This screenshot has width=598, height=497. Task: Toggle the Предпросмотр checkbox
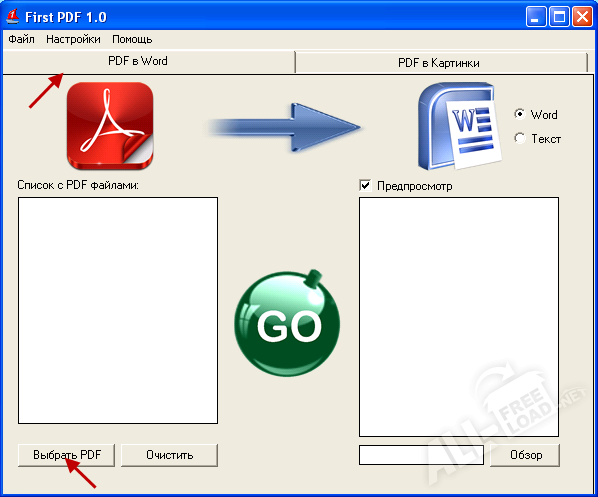click(365, 185)
